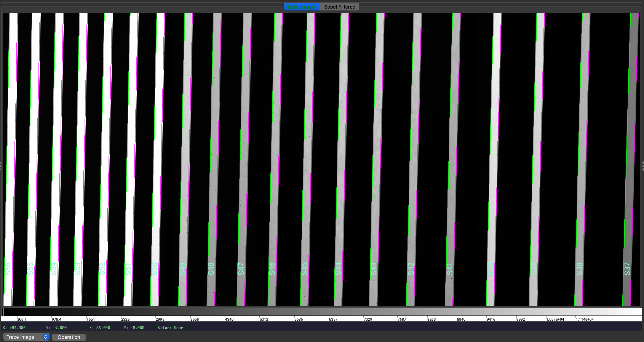Select slit label S48
Viewport: 644px width, 342px height.
(211, 269)
